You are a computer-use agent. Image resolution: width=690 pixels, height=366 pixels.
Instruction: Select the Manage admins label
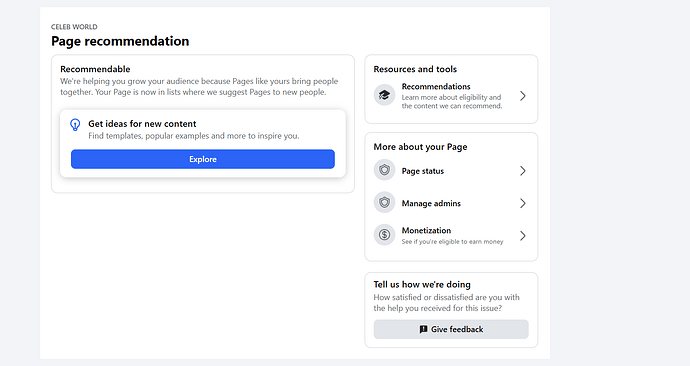(431, 203)
